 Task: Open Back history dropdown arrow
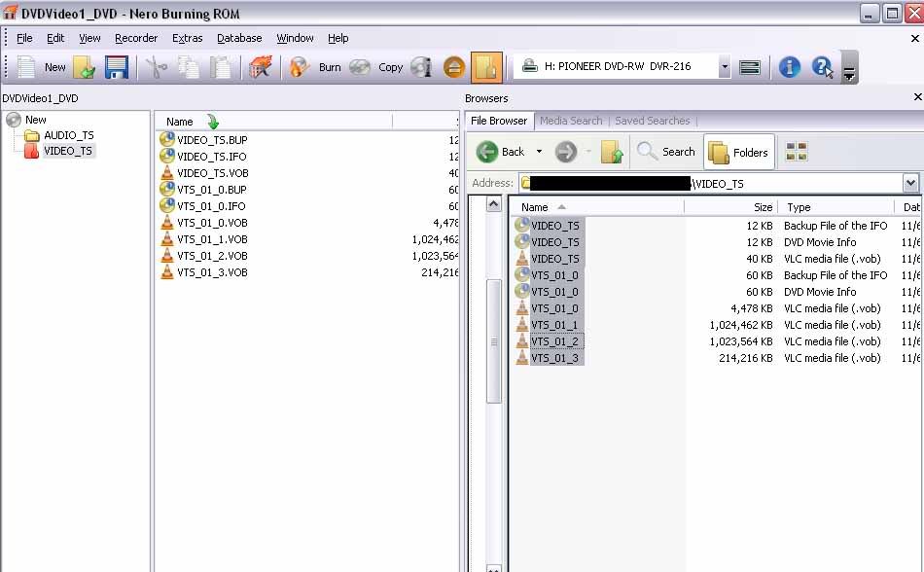(x=539, y=152)
